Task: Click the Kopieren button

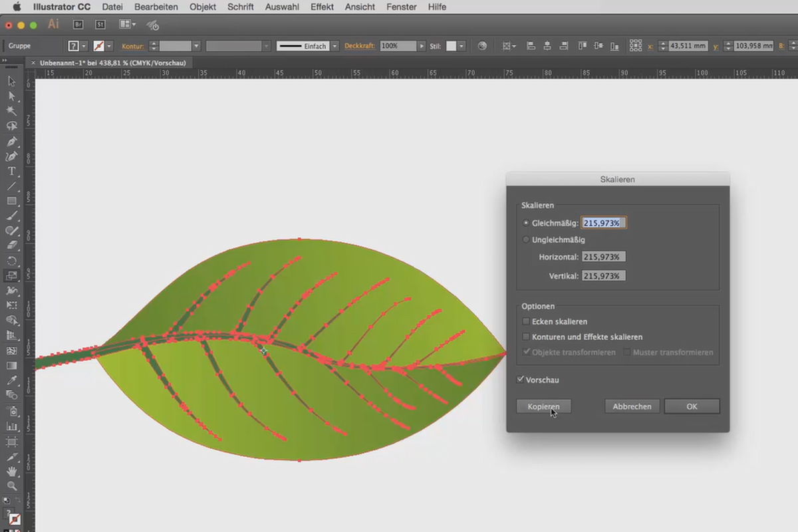Action: click(x=544, y=406)
